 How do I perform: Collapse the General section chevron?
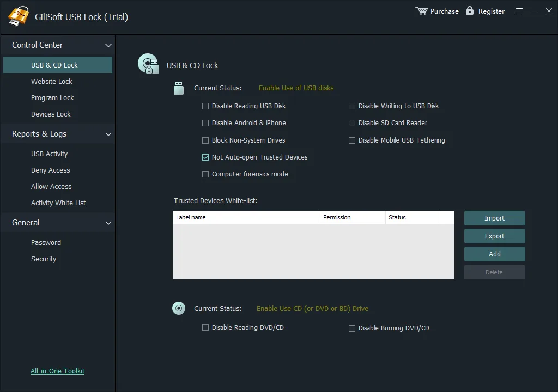[108, 223]
